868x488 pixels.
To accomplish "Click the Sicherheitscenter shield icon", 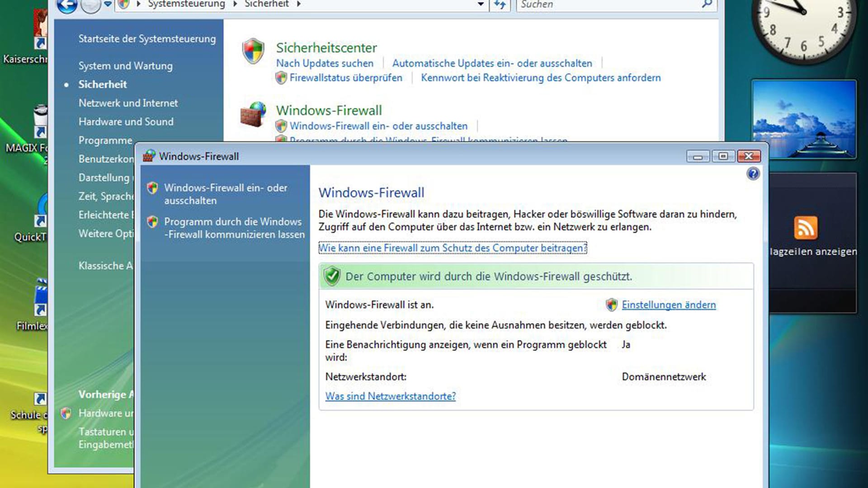I will (x=253, y=51).
